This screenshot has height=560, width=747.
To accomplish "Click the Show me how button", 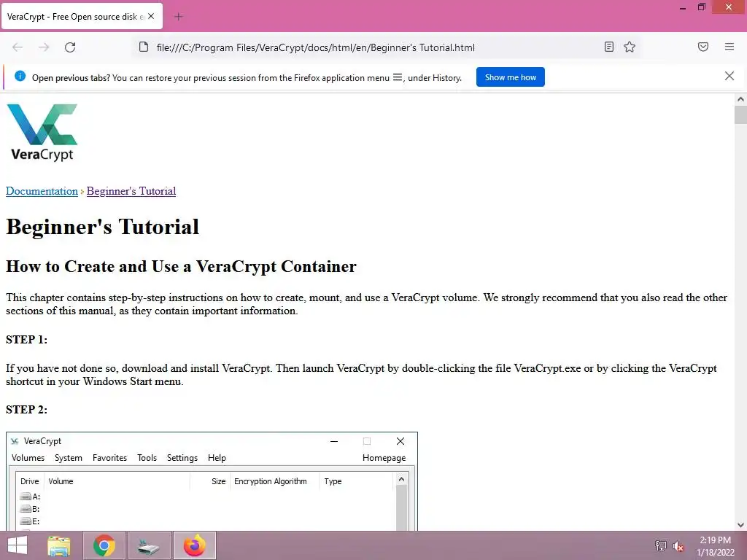I will (x=510, y=77).
